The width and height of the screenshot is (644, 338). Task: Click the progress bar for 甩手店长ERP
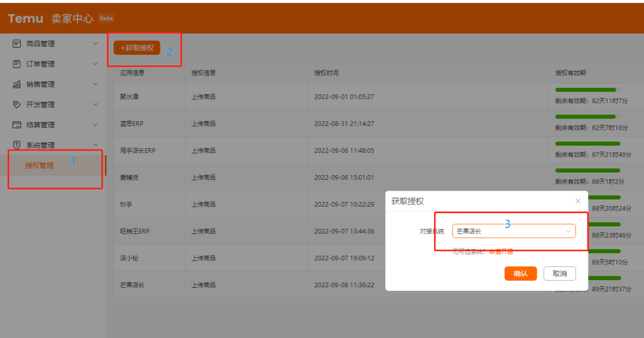click(588, 143)
